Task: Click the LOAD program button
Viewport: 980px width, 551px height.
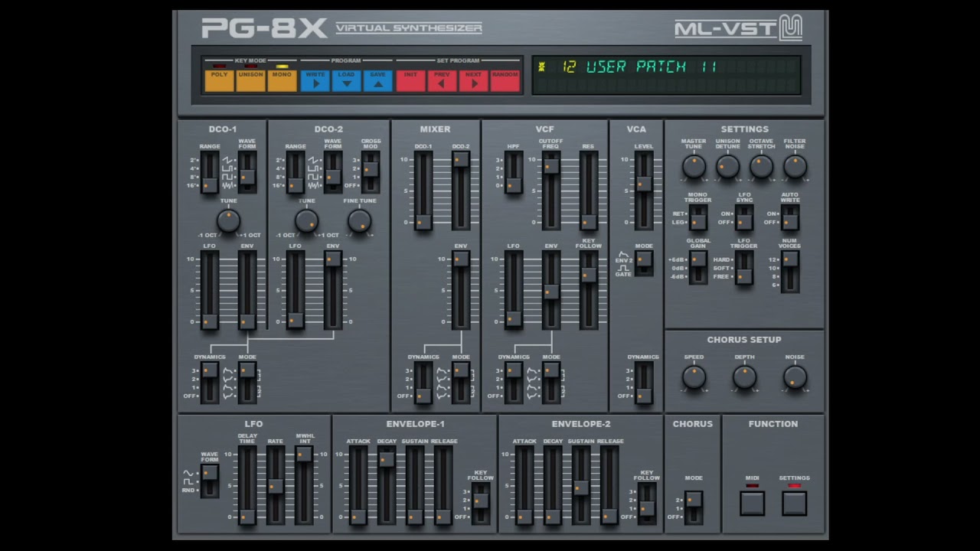Action: (346, 80)
